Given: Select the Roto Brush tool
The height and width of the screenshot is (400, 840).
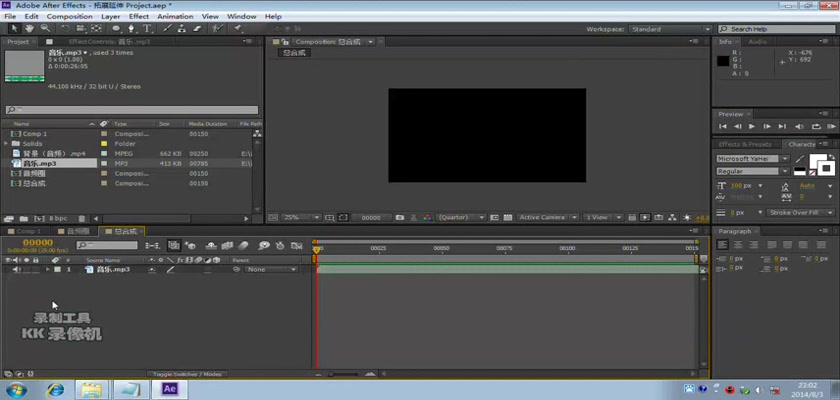Looking at the screenshot, I should pyautogui.click(x=217, y=28).
